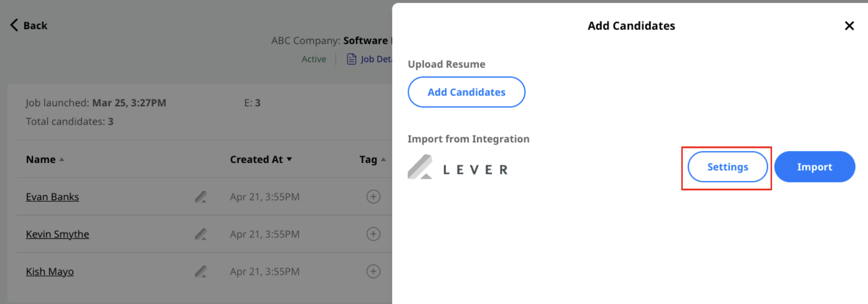868x304 pixels.
Task: Click the edit pencil for Kevin Smythe
Action: coord(201,234)
